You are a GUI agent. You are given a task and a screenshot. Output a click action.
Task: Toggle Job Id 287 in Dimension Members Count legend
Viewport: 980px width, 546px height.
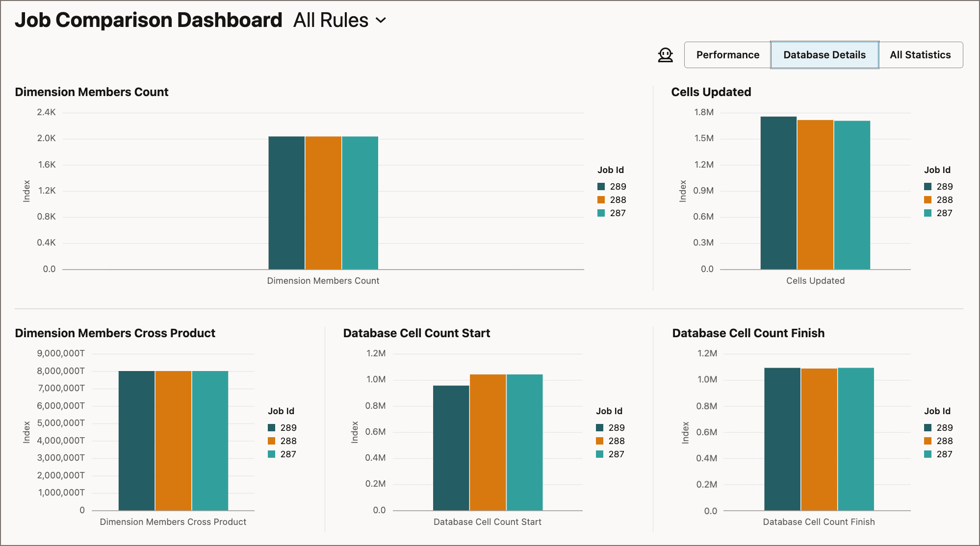tap(600, 213)
